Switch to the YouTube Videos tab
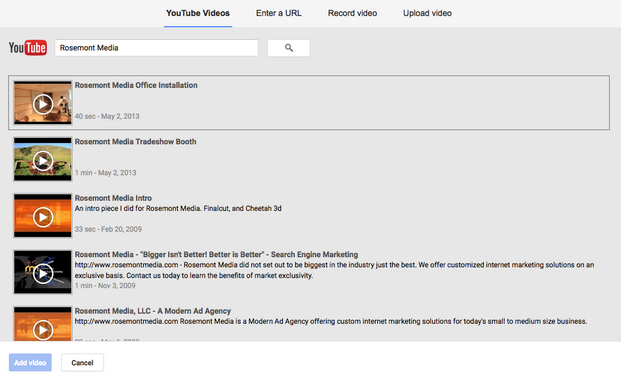Image resolution: width=621 pixels, height=381 pixels. (x=198, y=13)
